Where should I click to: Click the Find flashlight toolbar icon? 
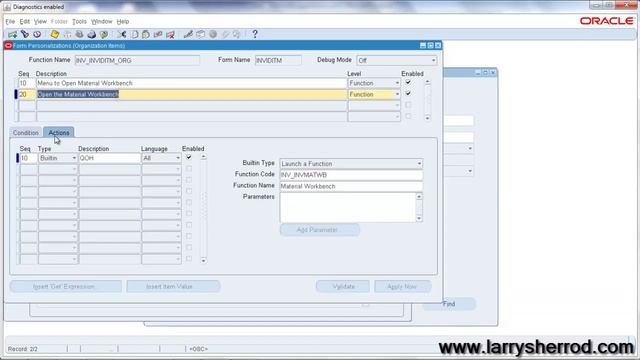25,34
